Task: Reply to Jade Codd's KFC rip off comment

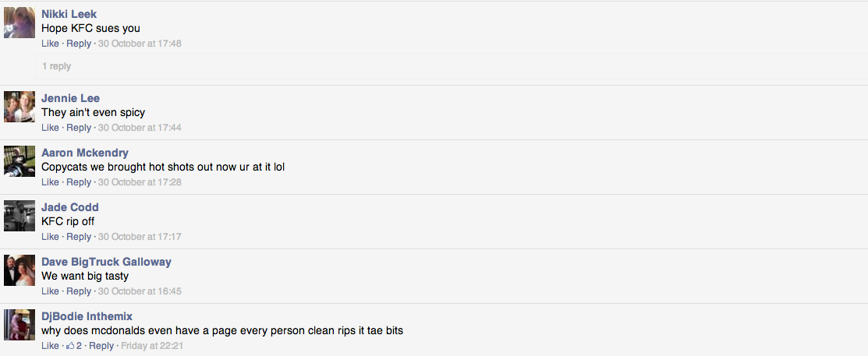Action: point(79,237)
